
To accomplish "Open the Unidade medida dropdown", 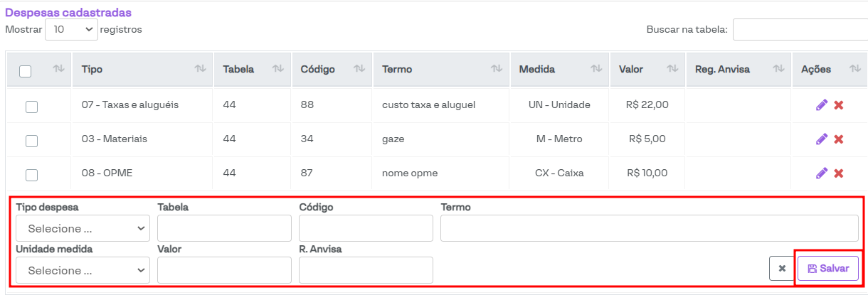I will 83,270.
